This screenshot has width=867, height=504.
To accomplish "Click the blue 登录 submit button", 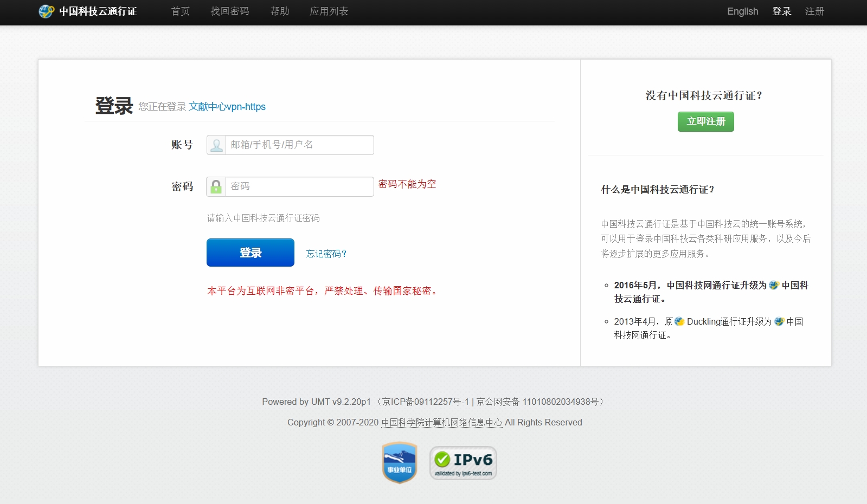I will [x=251, y=253].
